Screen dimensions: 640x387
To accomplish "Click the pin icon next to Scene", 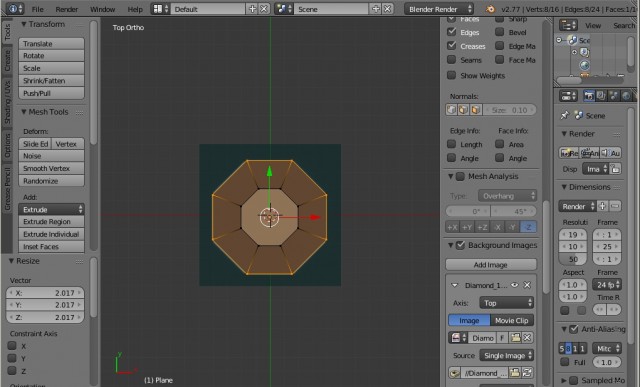I will (x=565, y=116).
